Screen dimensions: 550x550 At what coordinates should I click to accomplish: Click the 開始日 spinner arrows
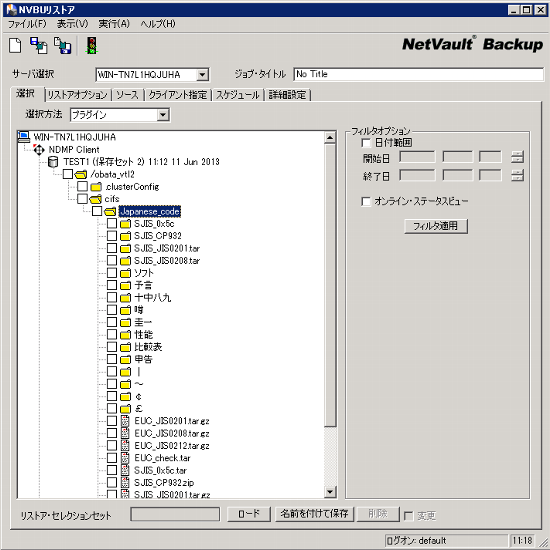pos(517,157)
